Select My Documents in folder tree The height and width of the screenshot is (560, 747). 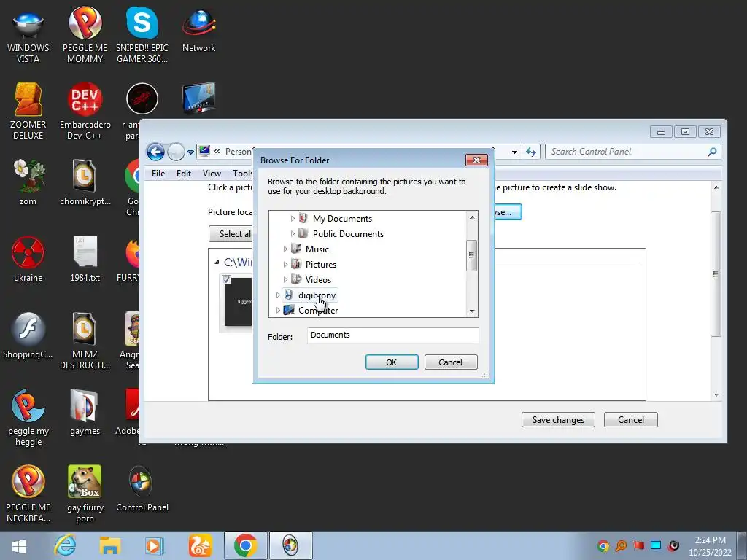click(x=342, y=219)
